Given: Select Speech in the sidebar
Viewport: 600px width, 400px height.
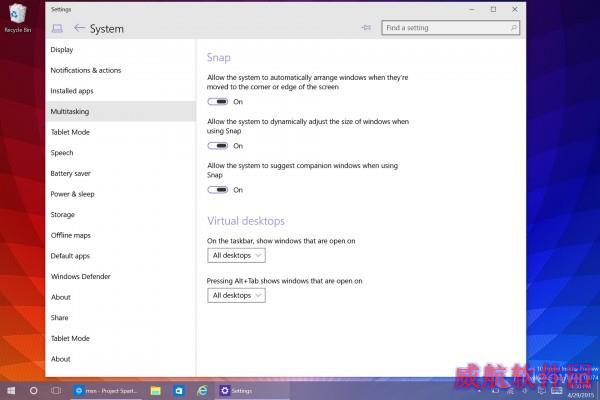Looking at the screenshot, I should 121,153.
